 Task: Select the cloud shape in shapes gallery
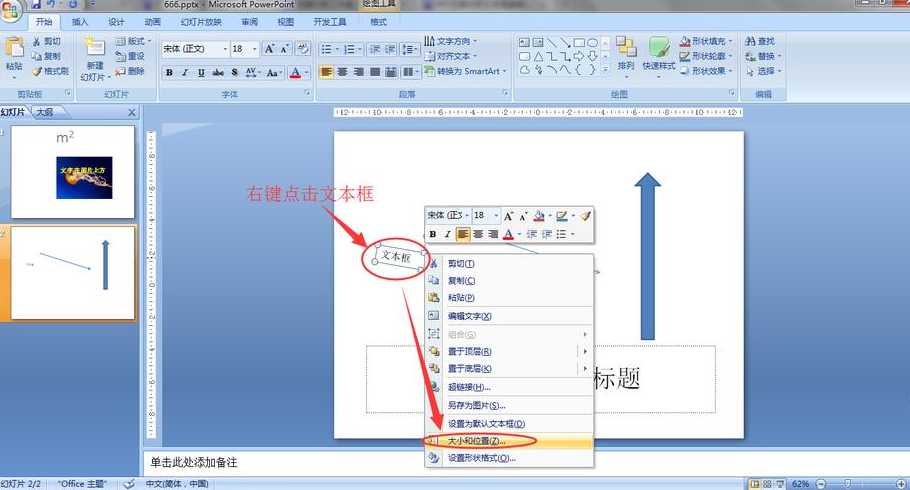point(525,70)
